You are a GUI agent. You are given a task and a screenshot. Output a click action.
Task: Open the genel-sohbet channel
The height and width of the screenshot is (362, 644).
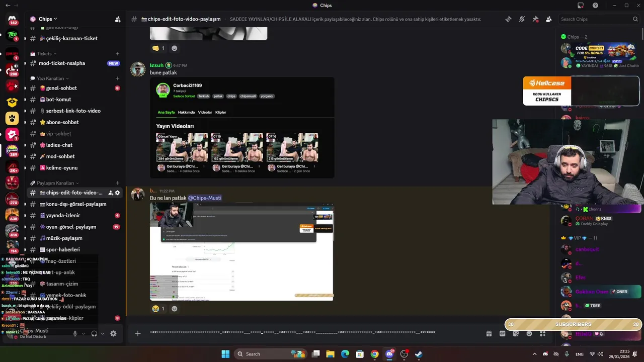74,88
